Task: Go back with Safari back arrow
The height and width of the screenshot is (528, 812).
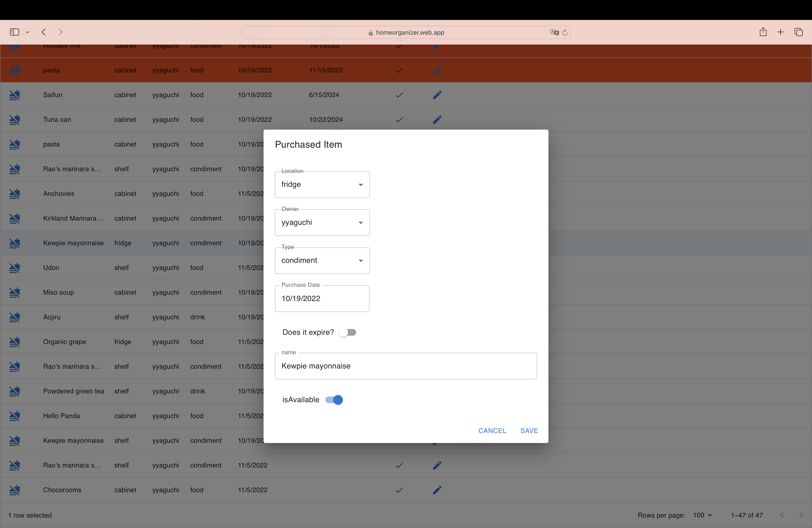Action: point(44,32)
